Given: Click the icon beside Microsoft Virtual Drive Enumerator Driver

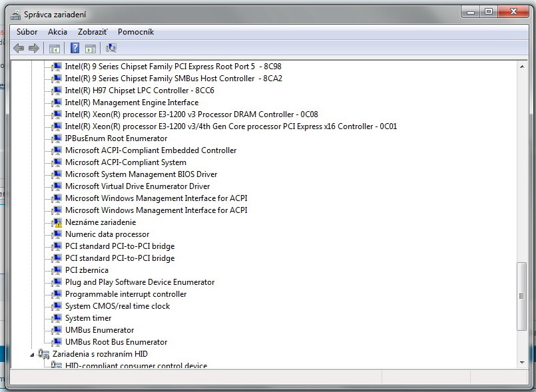Looking at the screenshot, I should point(57,186).
